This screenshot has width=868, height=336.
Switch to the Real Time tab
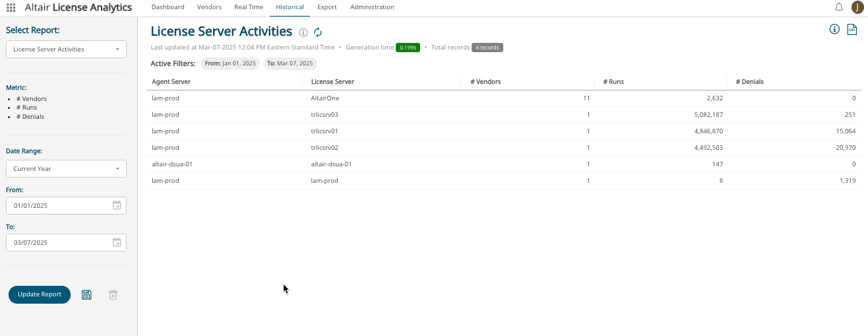point(249,7)
